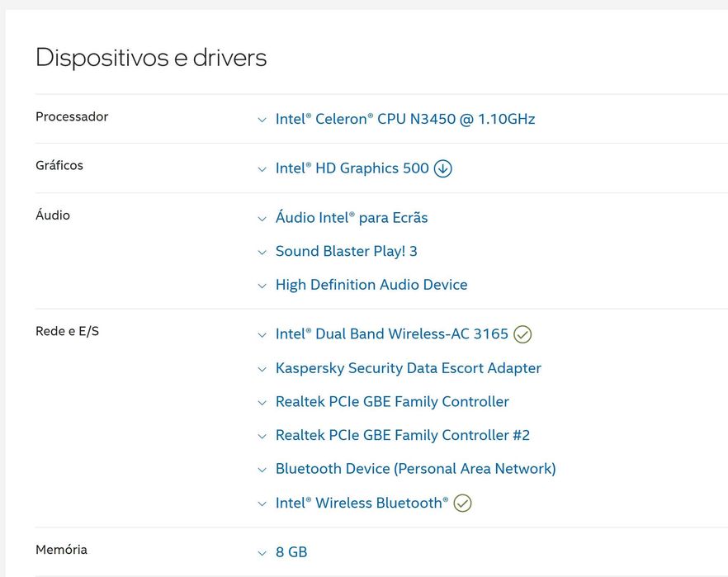Expand the Kaspersky Security Data Escort Adapter chevron
The height and width of the screenshot is (577, 728).
pos(262,369)
